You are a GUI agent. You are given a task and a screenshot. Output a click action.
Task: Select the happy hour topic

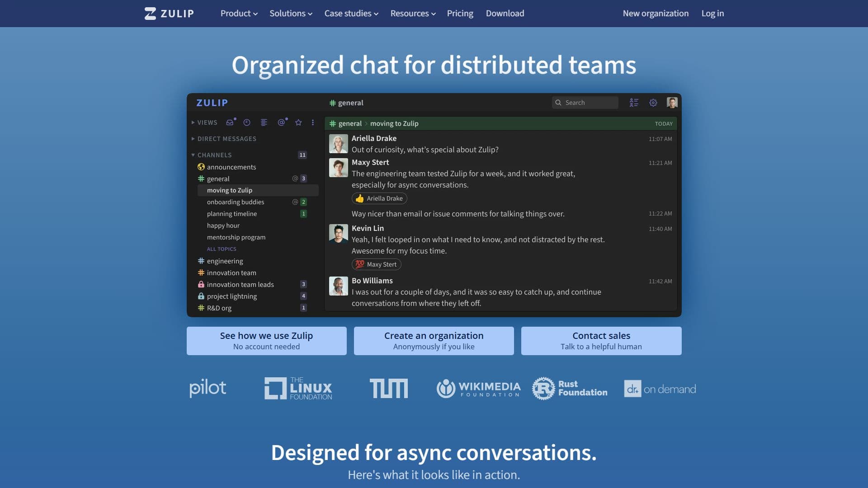(x=223, y=225)
